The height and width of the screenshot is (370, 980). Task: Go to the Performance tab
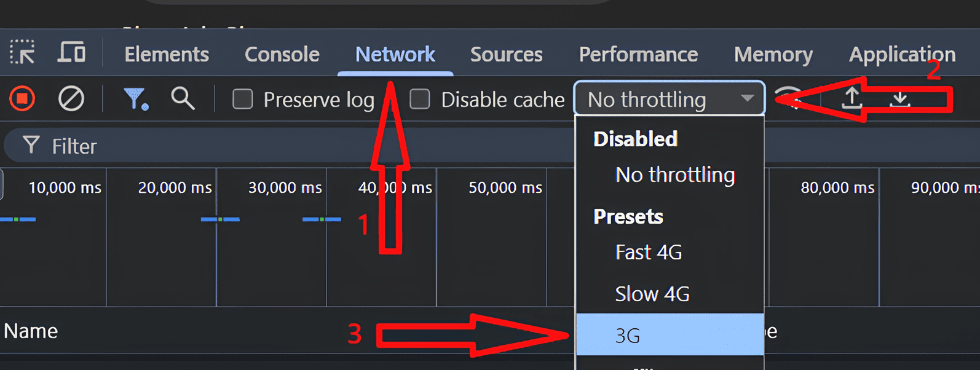tap(638, 54)
